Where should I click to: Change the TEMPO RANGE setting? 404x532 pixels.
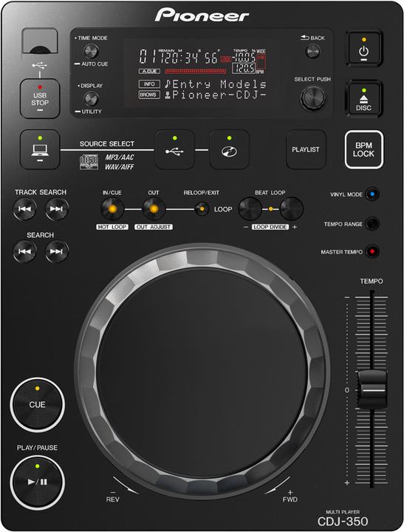[x=372, y=224]
